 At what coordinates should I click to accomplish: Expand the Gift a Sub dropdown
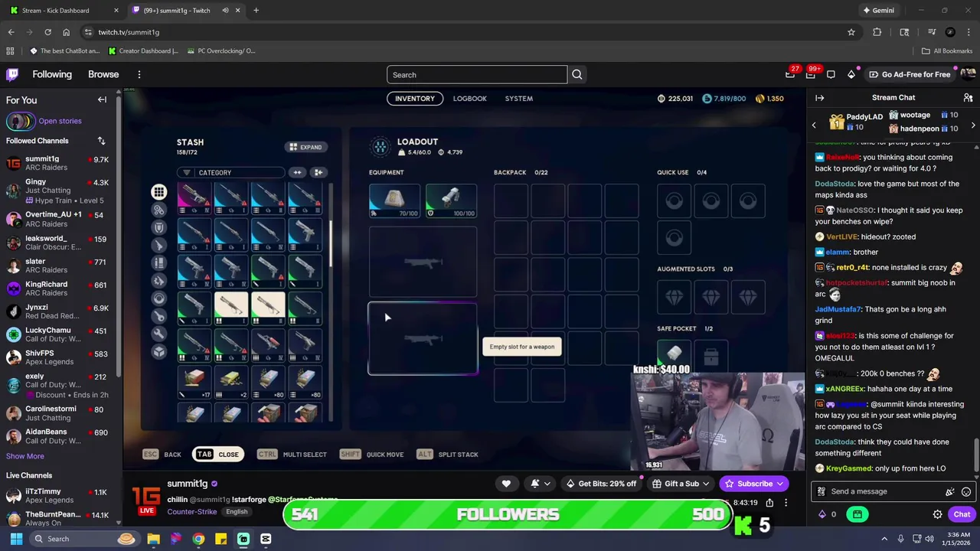click(x=681, y=484)
